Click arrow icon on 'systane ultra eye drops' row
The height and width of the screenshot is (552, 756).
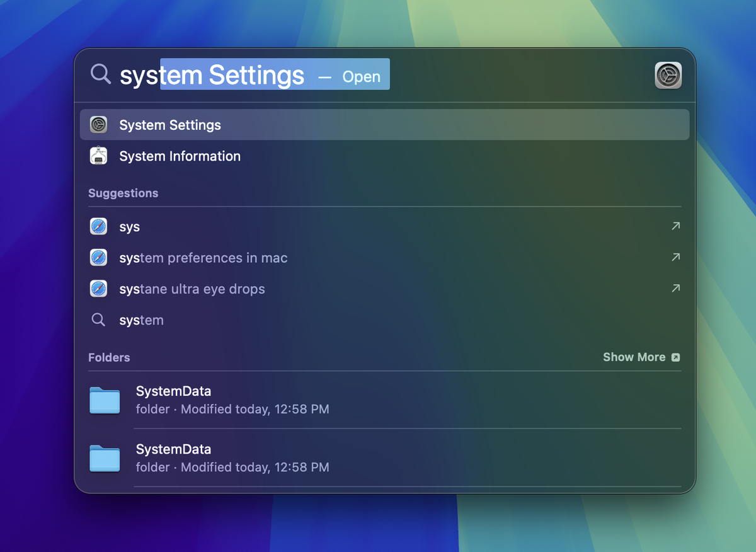pyautogui.click(x=675, y=288)
